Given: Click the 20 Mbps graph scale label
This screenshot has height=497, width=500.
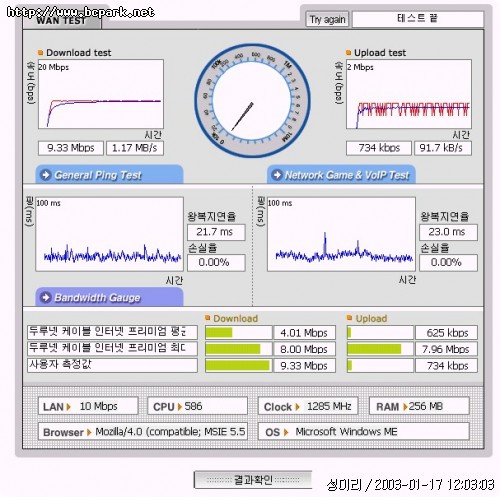Looking at the screenshot, I should click(x=54, y=67).
